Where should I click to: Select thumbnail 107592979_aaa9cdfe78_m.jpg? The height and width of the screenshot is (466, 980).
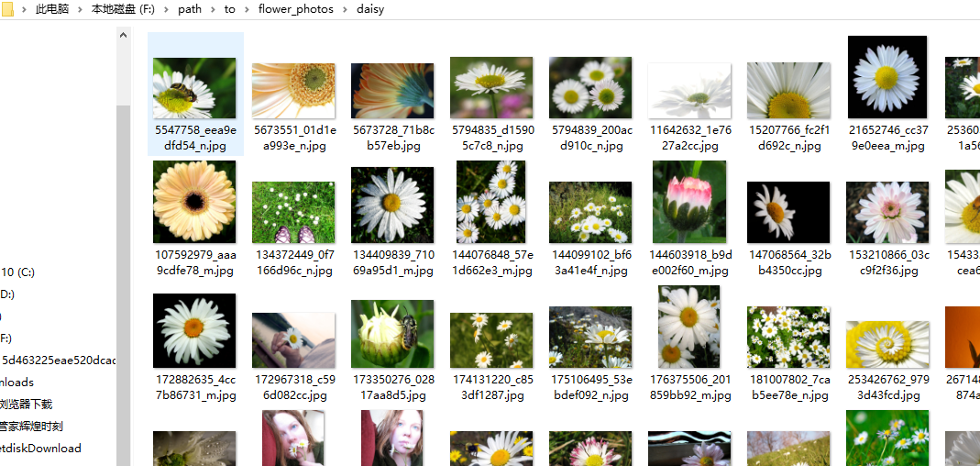point(195,202)
